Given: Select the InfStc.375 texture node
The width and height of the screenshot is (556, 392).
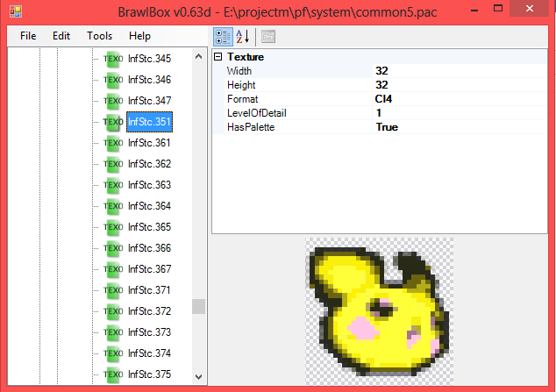Looking at the screenshot, I should [149, 374].
